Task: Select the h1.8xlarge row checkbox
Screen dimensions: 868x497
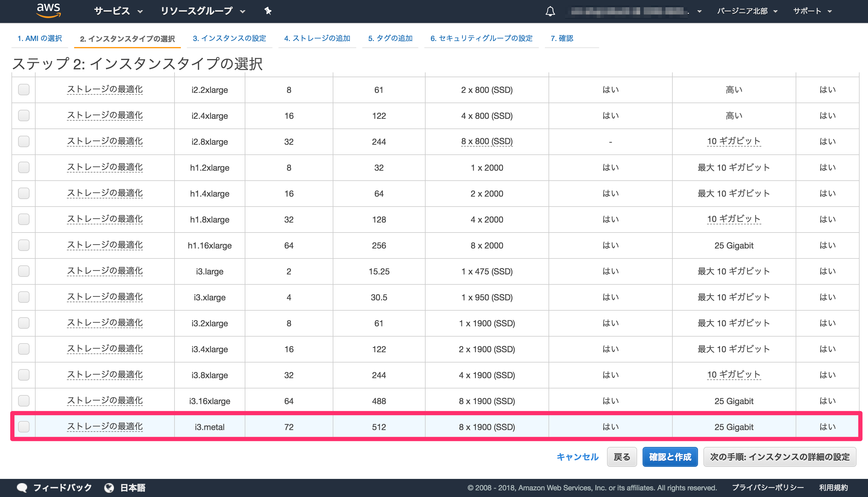Action: click(24, 220)
